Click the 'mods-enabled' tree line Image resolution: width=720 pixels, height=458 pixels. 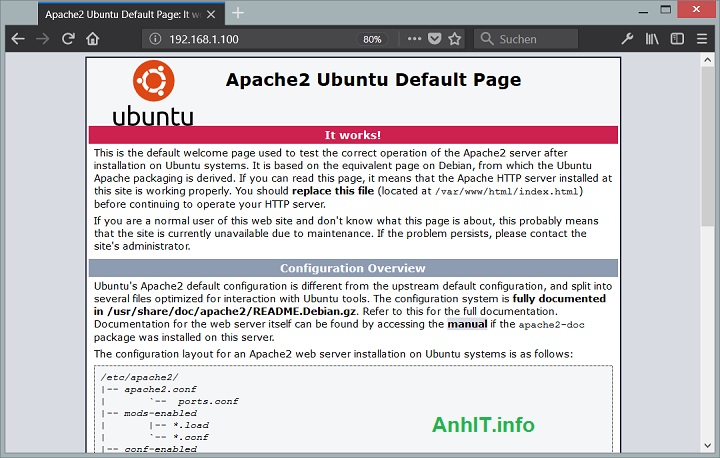[x=160, y=413]
